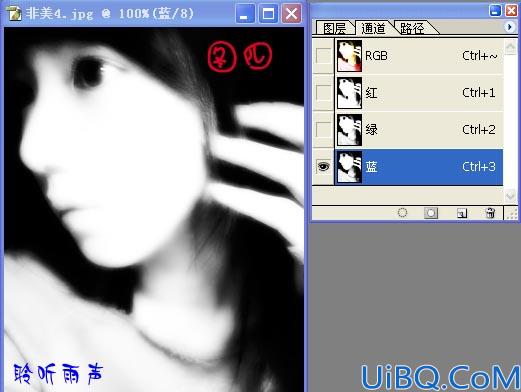Click channels list scrollbar up arrow
Image resolution: width=521 pixels, height=392 pixels.
510,47
